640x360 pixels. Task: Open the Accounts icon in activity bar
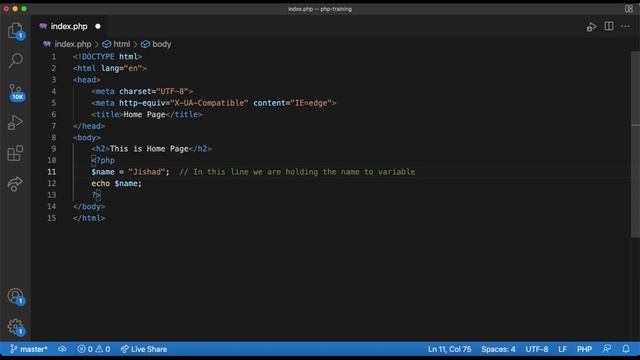(x=16, y=296)
